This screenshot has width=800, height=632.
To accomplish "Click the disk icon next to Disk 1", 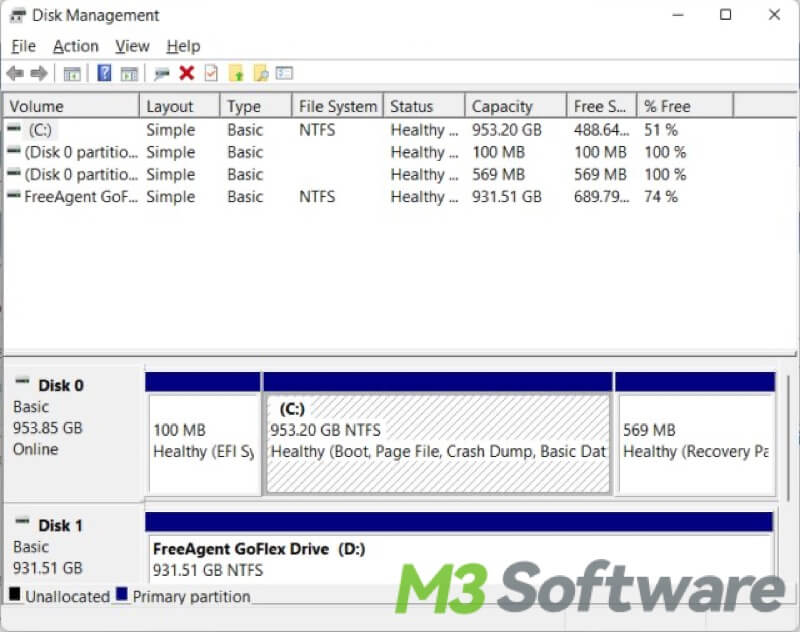I will point(22,521).
